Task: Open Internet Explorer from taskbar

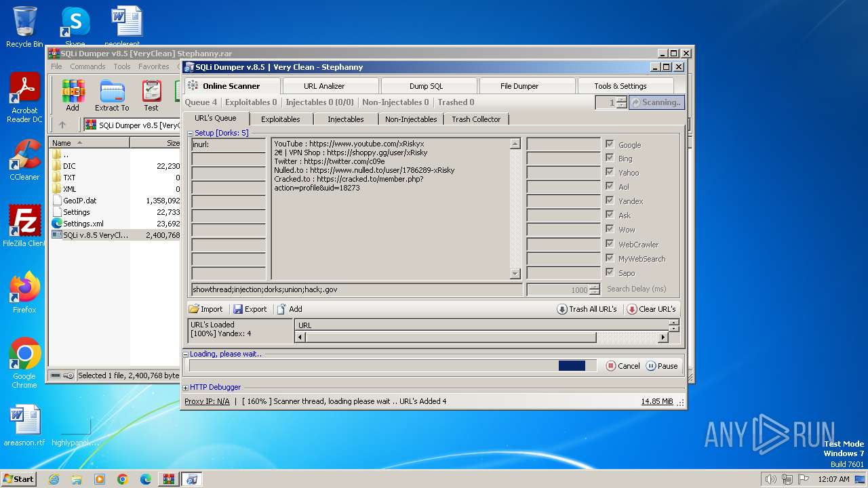Action: (x=54, y=479)
